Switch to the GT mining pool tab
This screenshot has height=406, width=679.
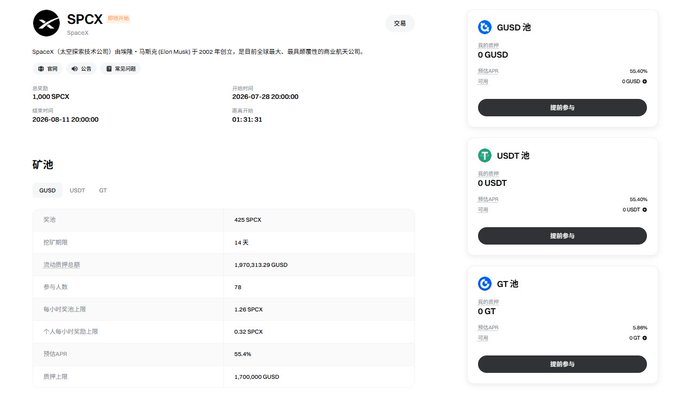103,190
